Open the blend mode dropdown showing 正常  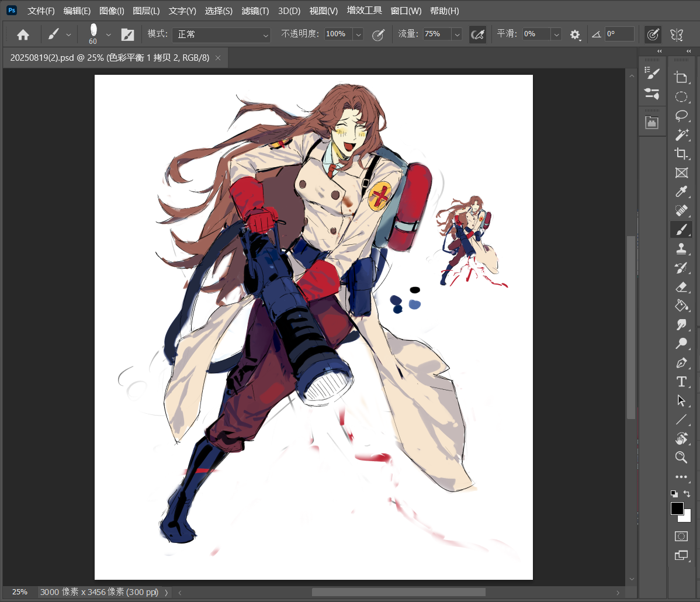pos(221,34)
